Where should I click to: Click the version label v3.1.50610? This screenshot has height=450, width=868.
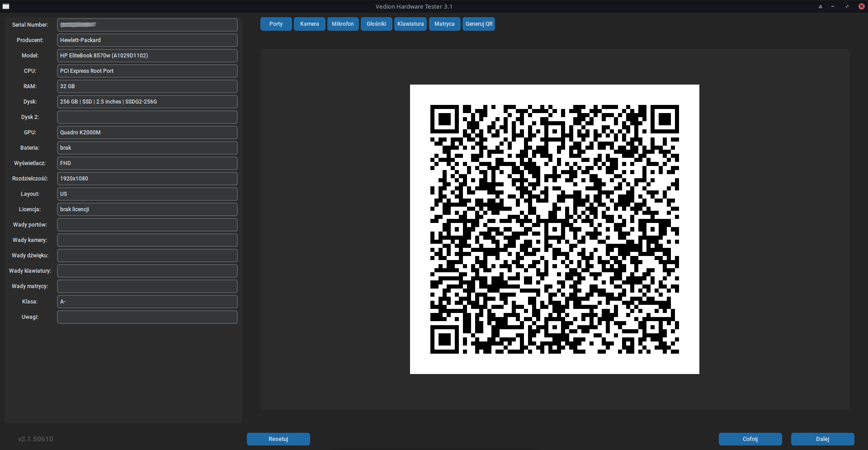pyautogui.click(x=36, y=439)
